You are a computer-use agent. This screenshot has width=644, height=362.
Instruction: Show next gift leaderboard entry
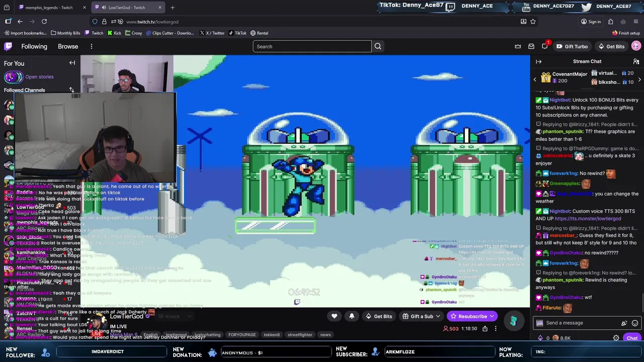(639, 79)
